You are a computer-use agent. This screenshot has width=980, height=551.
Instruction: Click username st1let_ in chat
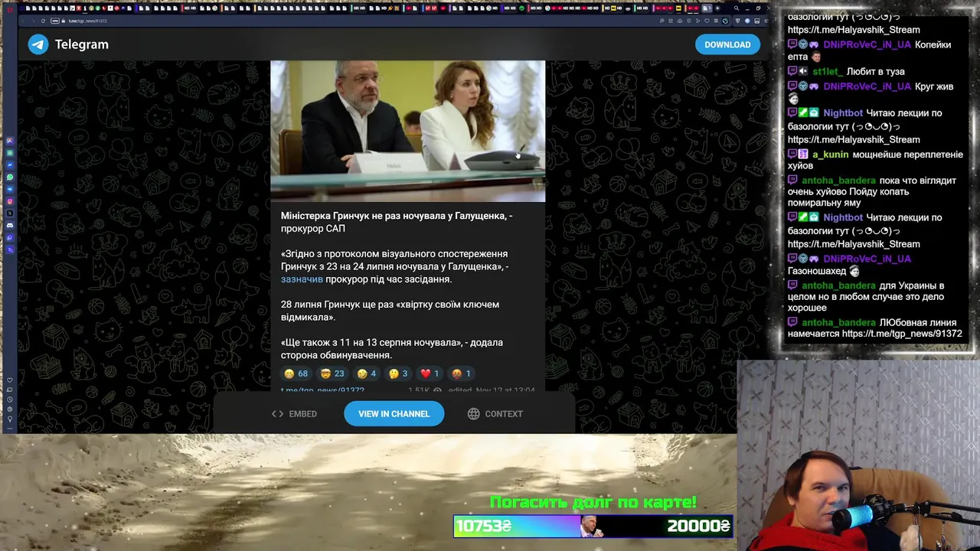(x=827, y=71)
